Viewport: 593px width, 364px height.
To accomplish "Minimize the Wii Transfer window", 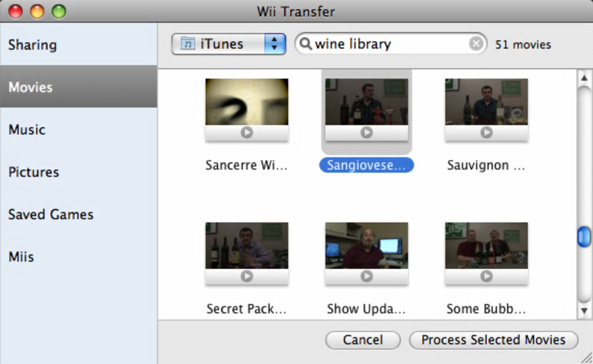I will pyautogui.click(x=37, y=12).
